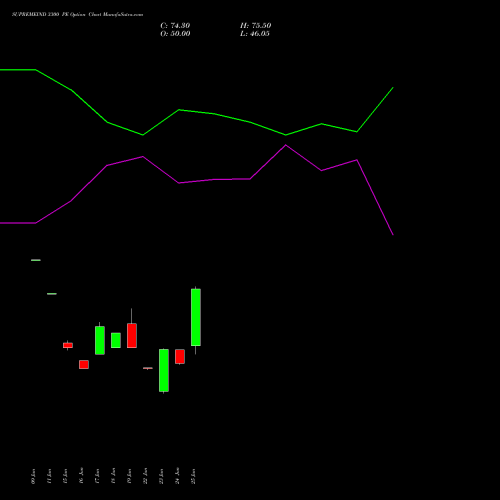Click the low value L: 46.05

(255, 34)
